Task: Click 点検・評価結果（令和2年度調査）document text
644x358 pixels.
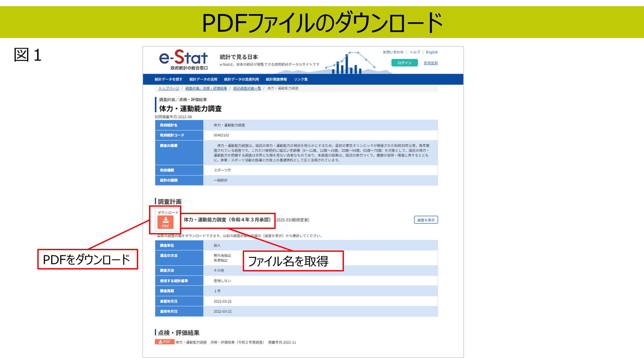Action: 237,342
